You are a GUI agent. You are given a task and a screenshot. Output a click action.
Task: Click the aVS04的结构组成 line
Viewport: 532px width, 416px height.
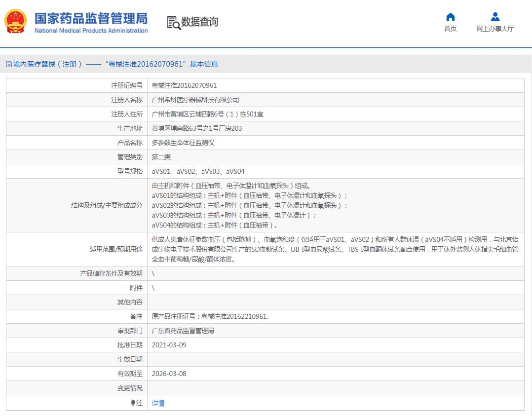[x=215, y=225]
